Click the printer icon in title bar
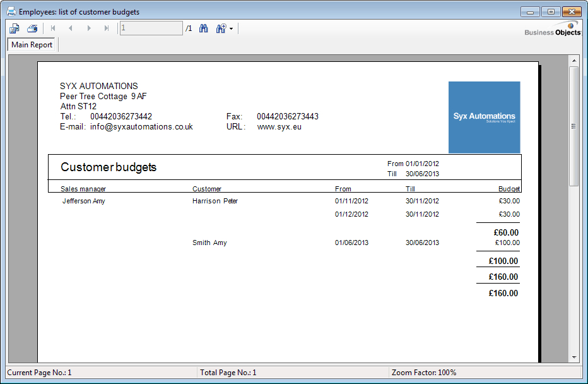This screenshot has height=384, width=588. pyautogui.click(x=11, y=11)
